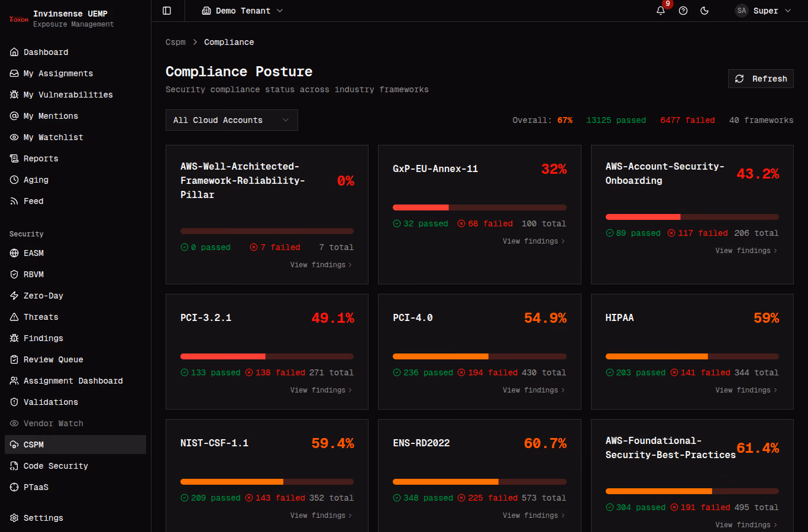Open Findings in the sidebar

click(x=75, y=338)
